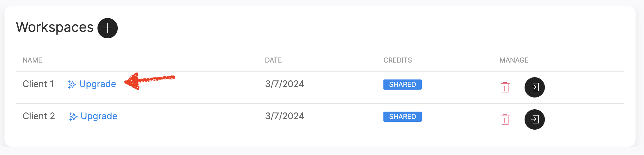This screenshot has width=644, height=155.
Task: Enter the Client 1 workspace
Action: (x=534, y=87)
